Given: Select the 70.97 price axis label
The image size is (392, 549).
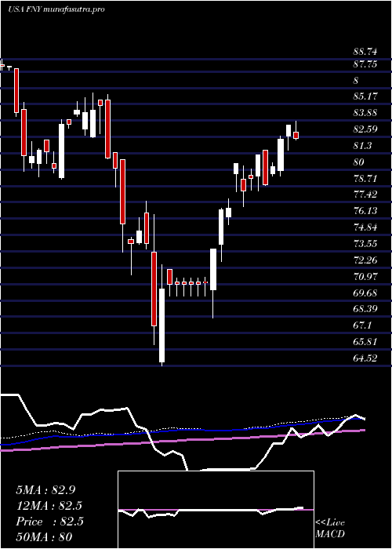Looking at the screenshot, I should coord(365,277).
